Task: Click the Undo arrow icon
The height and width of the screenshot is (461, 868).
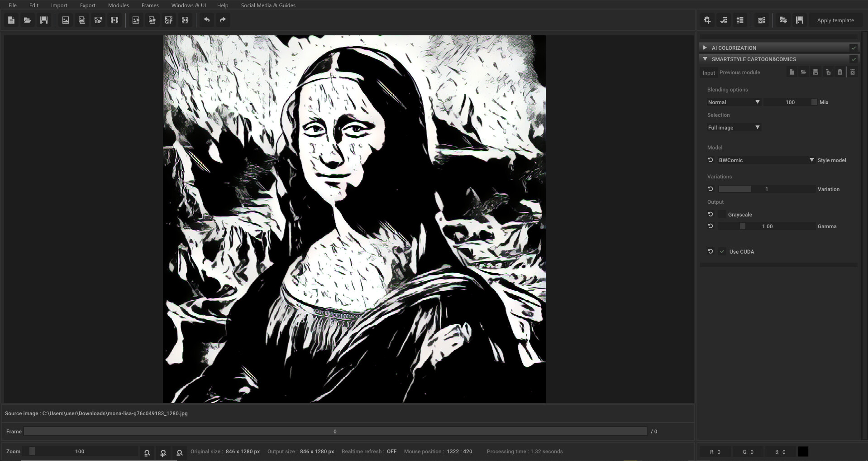Action: point(207,20)
